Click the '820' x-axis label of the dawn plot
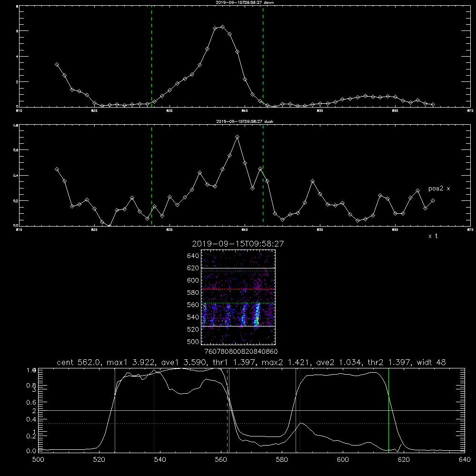Image resolution: width=476 pixels, height=476 pixels. pos(94,111)
